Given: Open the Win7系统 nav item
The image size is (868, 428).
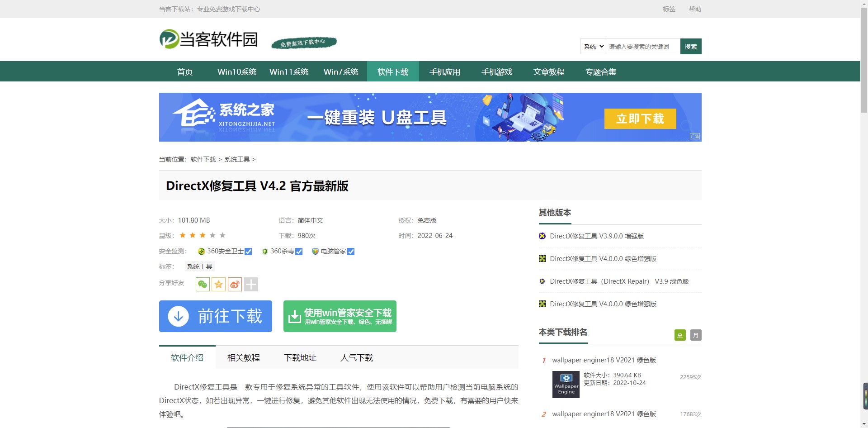Looking at the screenshot, I should click(341, 71).
